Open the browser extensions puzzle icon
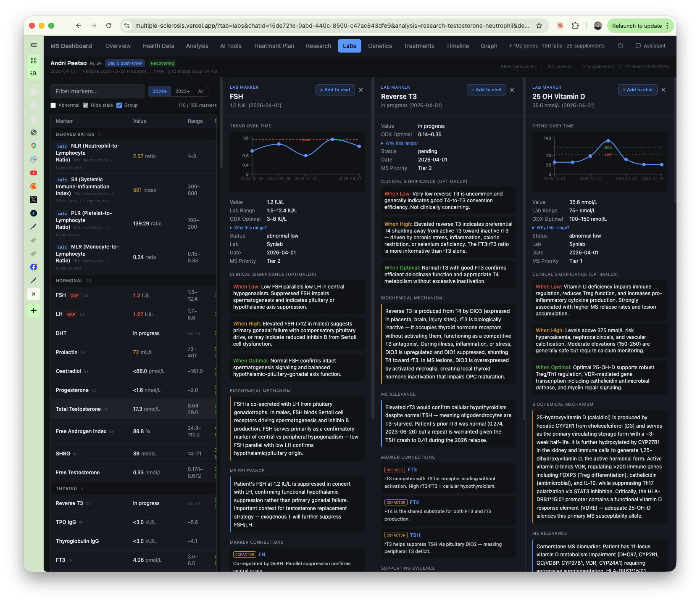700x603 pixels. click(x=575, y=26)
